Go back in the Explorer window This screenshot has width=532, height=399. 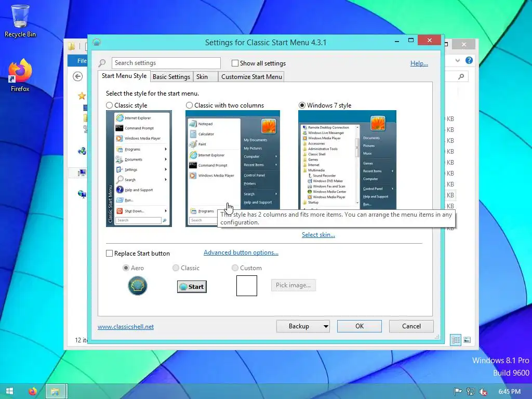pos(78,76)
